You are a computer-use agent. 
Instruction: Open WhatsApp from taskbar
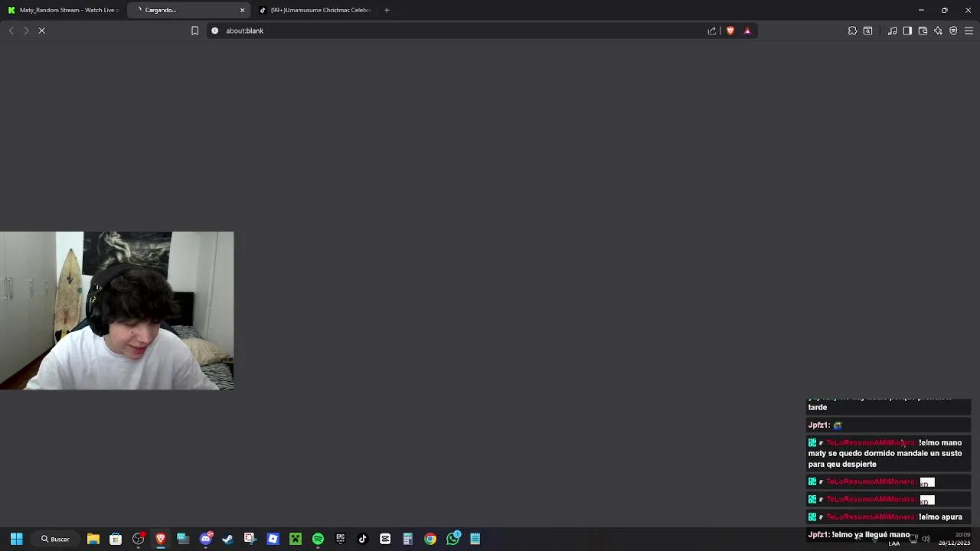pos(453,539)
